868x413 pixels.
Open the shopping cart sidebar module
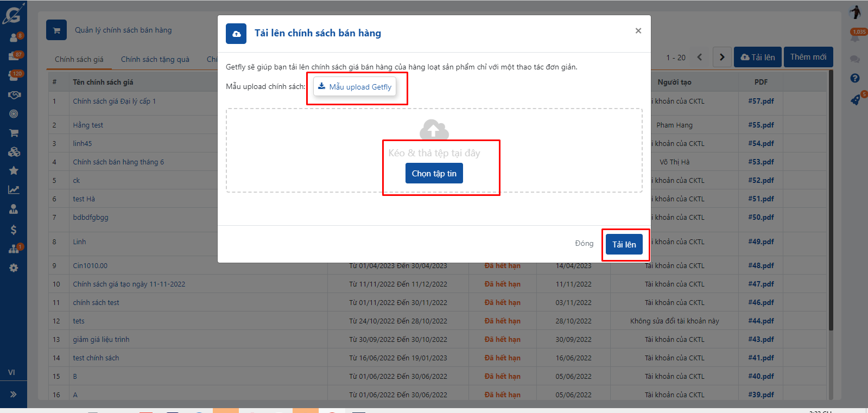pyautogui.click(x=14, y=133)
